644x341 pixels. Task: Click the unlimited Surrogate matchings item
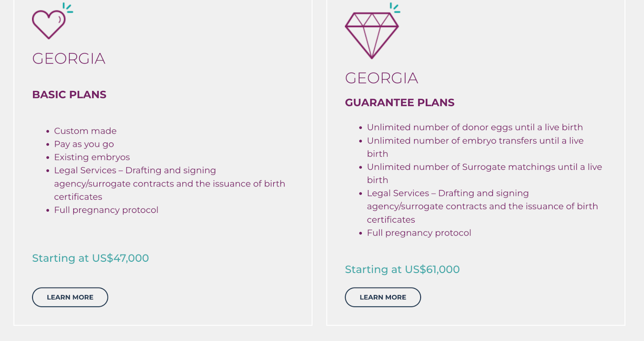(x=484, y=167)
